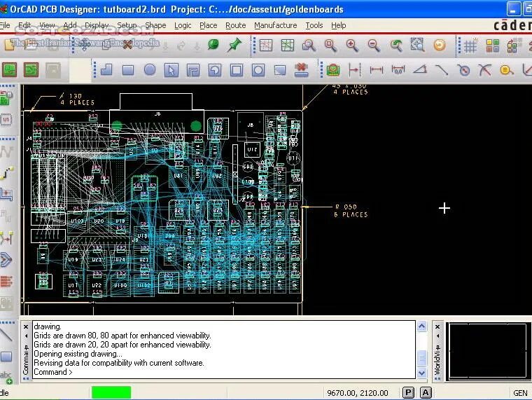Click the Command > input line
The height and width of the screenshot is (400, 532).
point(224,372)
